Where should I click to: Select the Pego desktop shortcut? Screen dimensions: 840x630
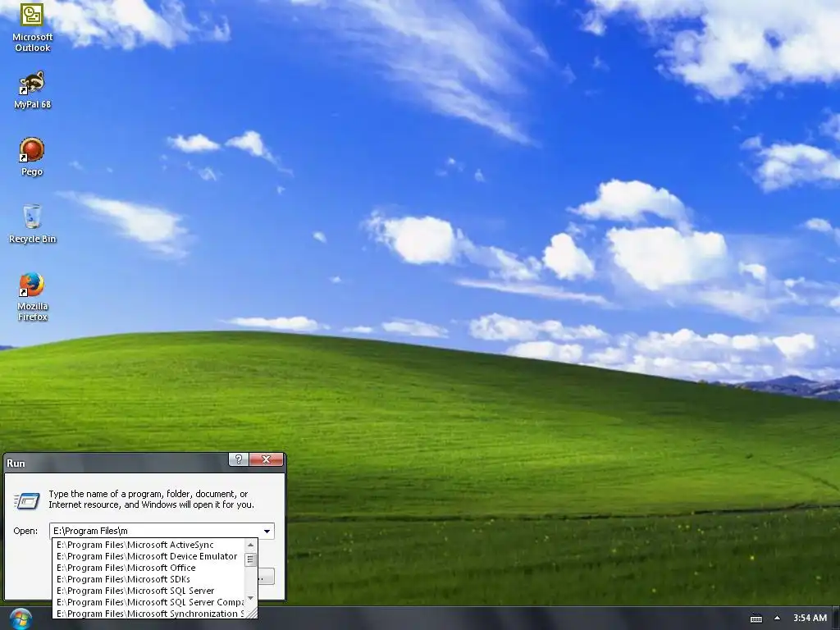(32, 157)
